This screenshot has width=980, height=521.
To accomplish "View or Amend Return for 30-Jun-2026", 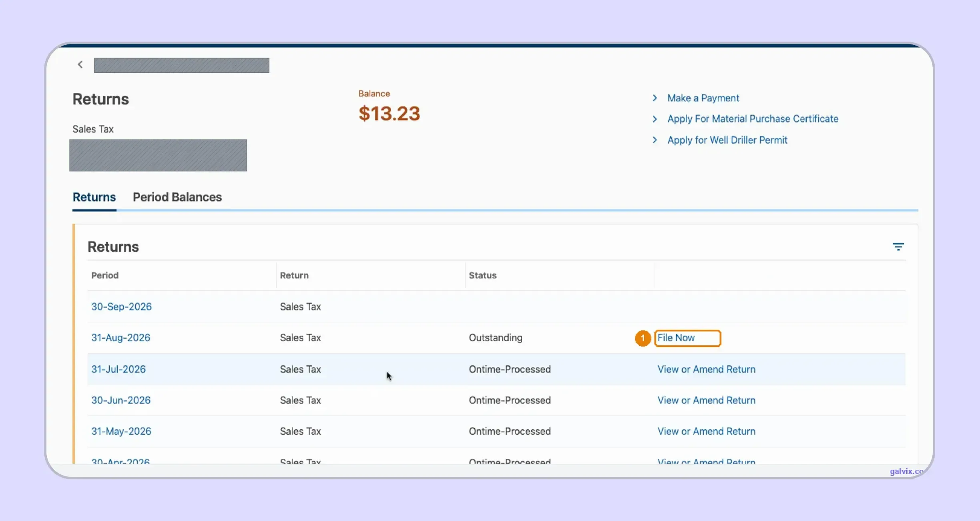I will pyautogui.click(x=706, y=401).
